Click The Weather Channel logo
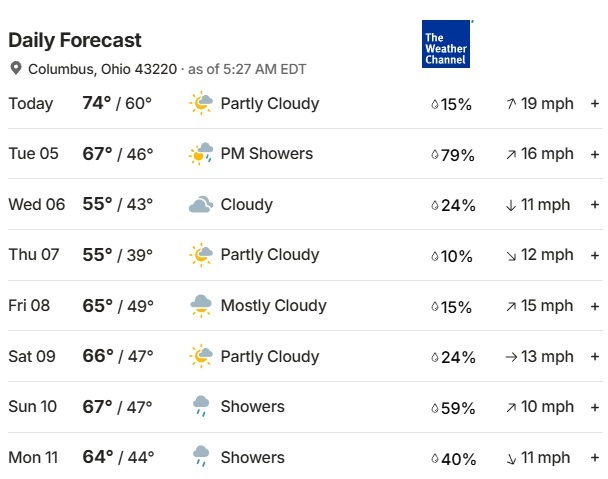 [x=446, y=44]
